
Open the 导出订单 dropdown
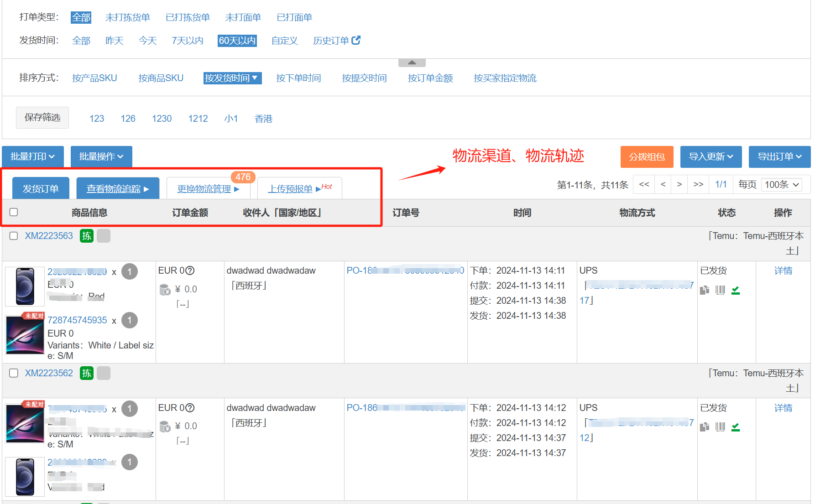779,156
